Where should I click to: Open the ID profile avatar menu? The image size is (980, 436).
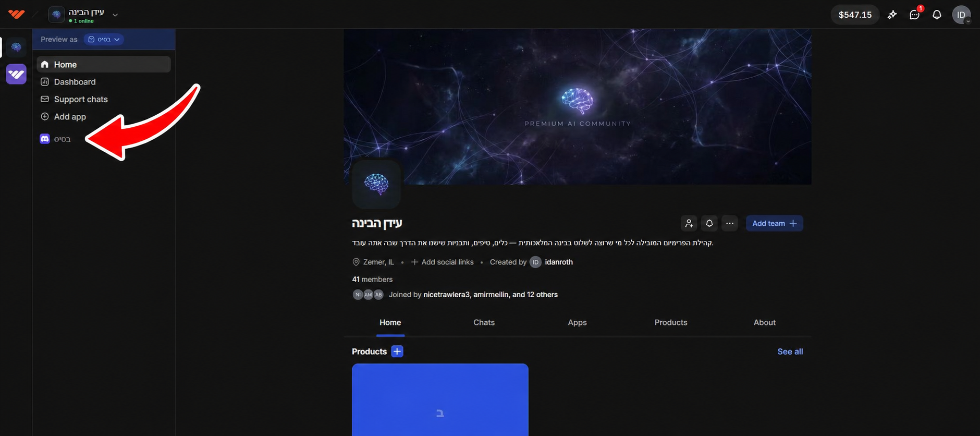coord(961,15)
